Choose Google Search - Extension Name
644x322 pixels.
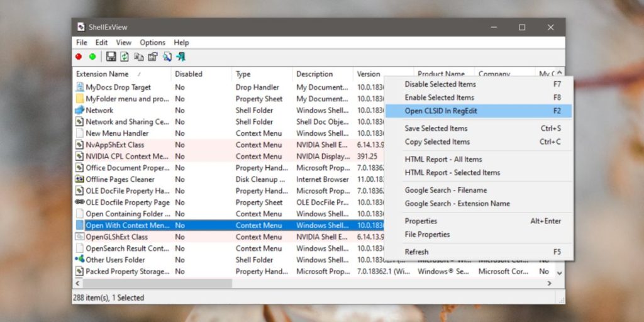pos(457,204)
